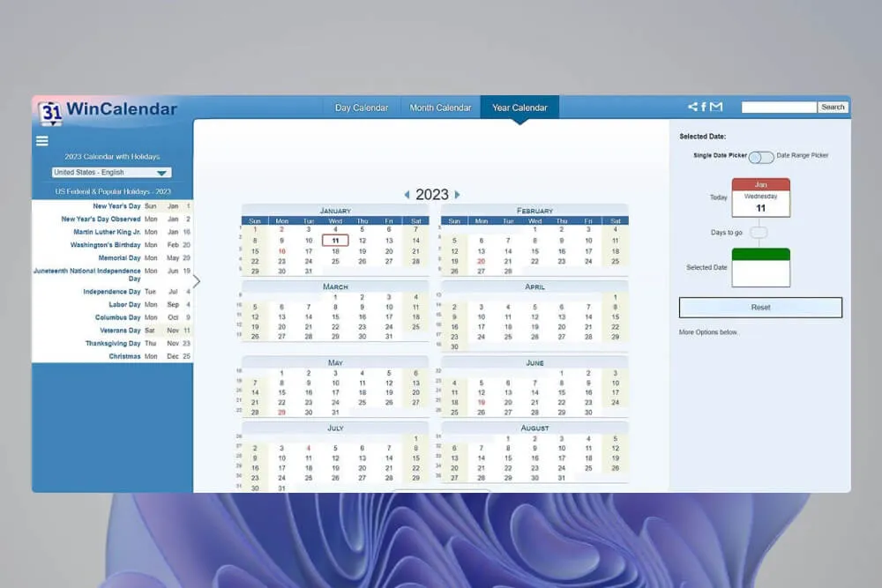Switch to the Month Calendar tab
This screenshot has width=882, height=588.
coord(440,107)
